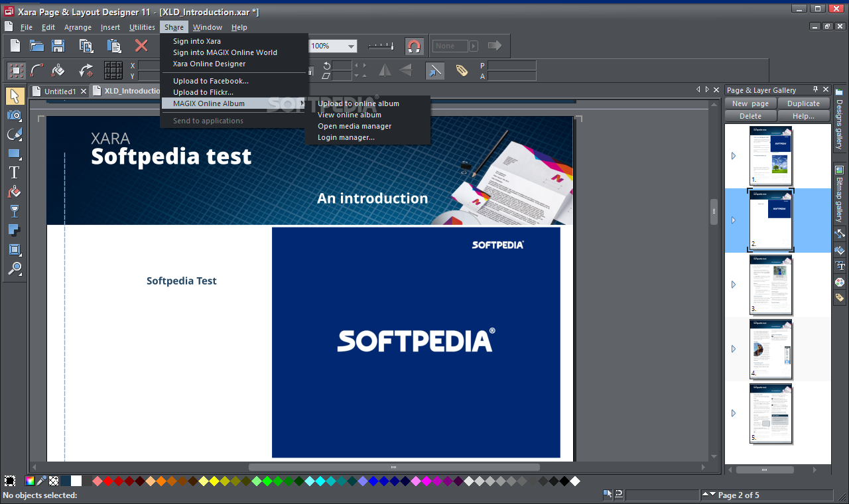Click the grid of transform-origin points
Image resolution: width=849 pixels, height=504 pixels.
113,70
